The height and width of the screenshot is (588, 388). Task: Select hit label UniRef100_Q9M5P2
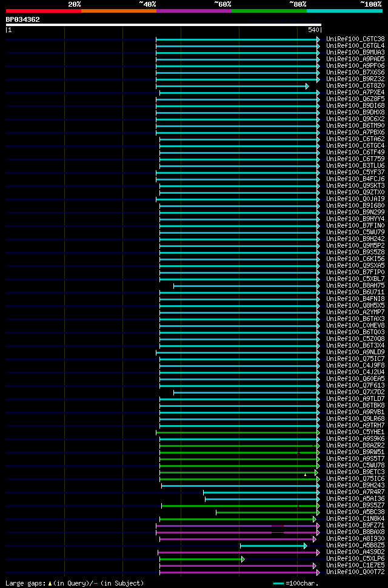point(355,246)
